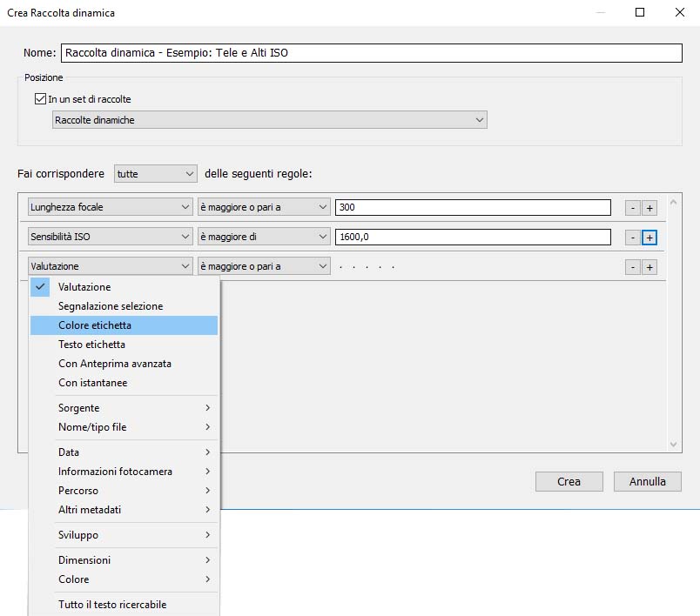
Task: Remove the Sensibilità ISO rule with minus
Action: pos(633,238)
